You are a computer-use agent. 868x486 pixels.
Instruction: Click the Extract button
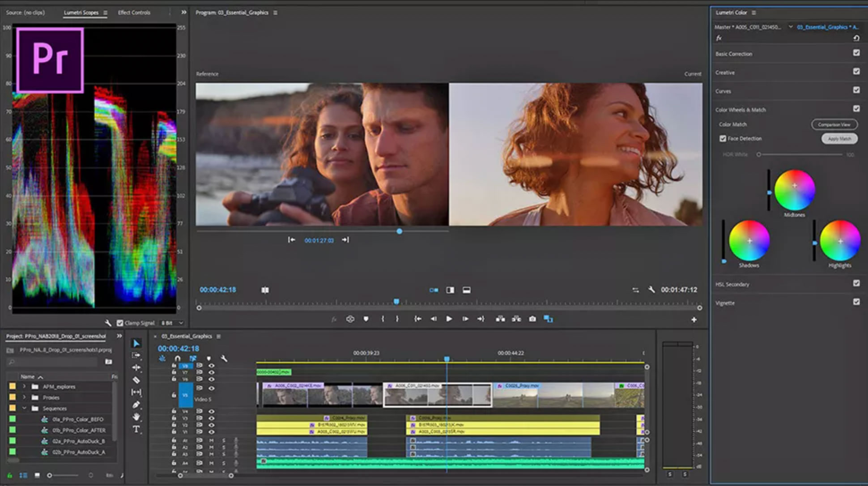[x=516, y=319]
